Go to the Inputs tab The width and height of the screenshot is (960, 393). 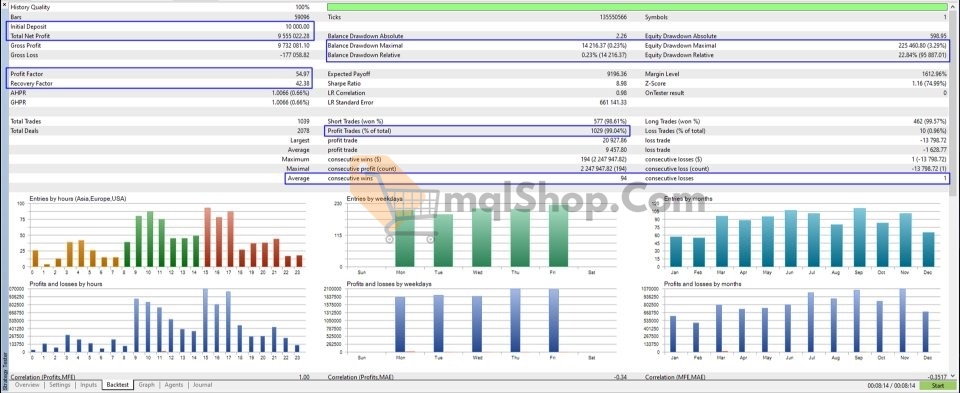pyautogui.click(x=89, y=385)
